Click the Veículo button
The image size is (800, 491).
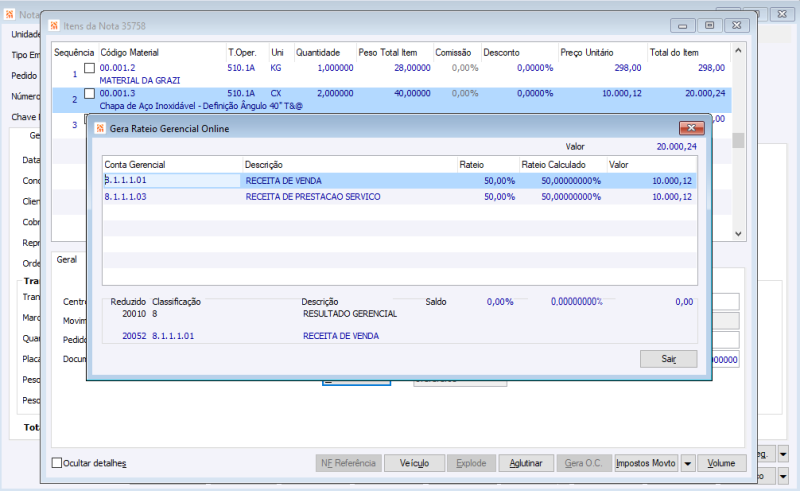tap(414, 463)
